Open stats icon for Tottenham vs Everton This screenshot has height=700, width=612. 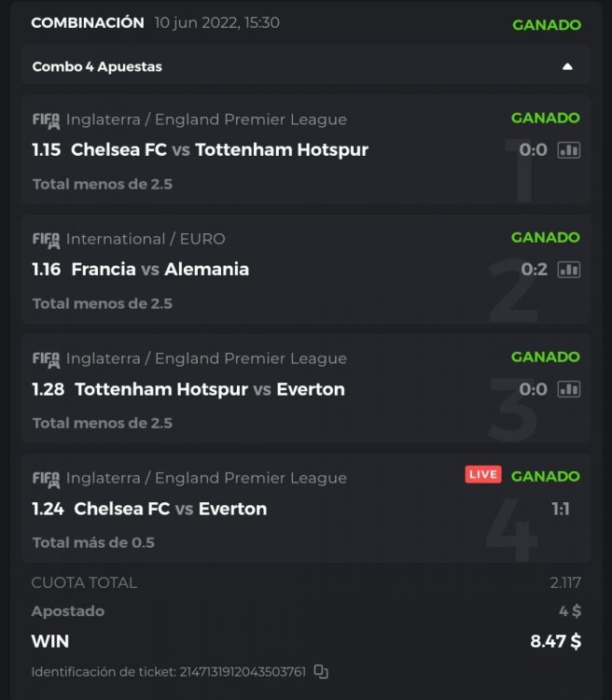tap(569, 389)
